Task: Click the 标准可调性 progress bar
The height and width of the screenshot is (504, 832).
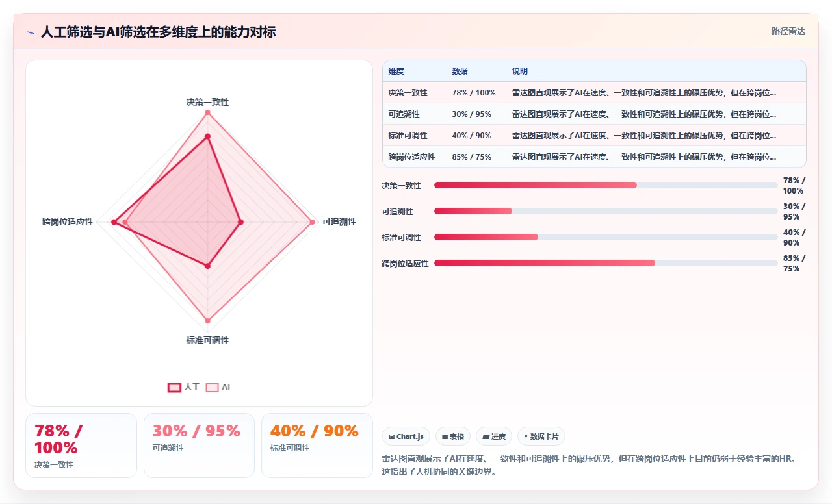Action: click(606, 237)
